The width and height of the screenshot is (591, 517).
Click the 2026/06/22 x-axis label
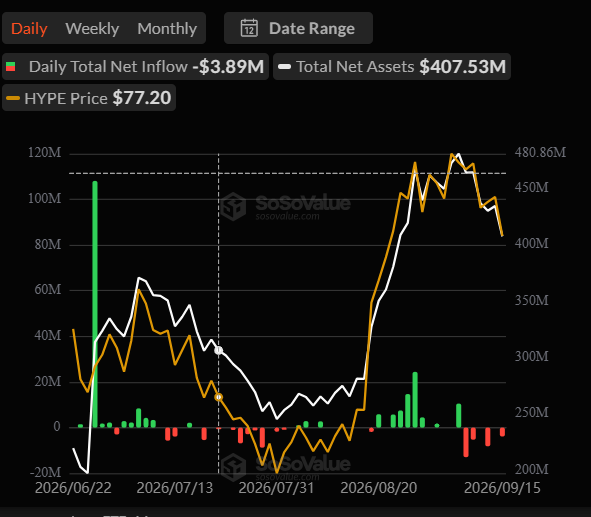pyautogui.click(x=73, y=488)
